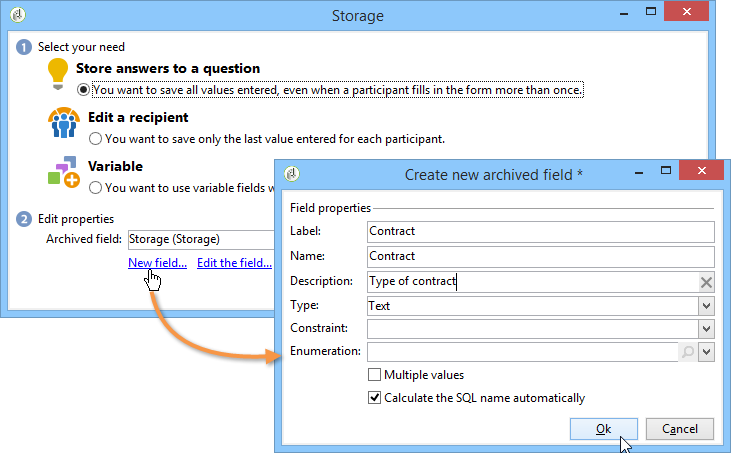
Task: Click the Edit a recipient people icon
Action: (x=62, y=124)
